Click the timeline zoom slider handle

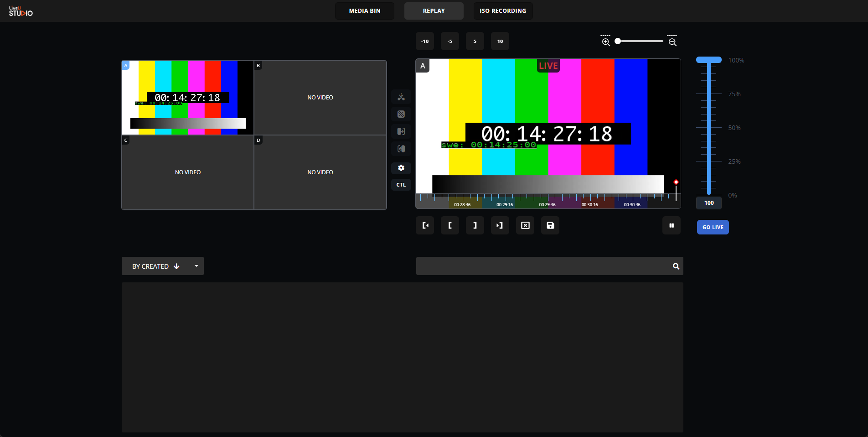coord(618,41)
